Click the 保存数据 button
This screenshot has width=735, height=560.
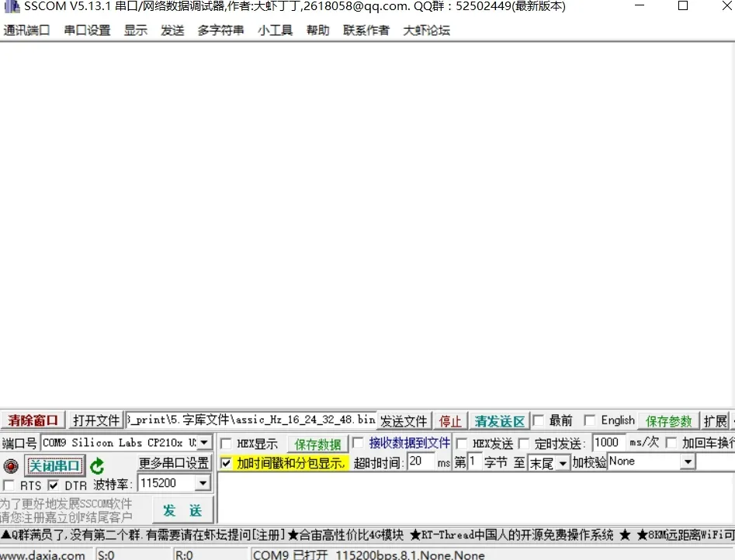pyautogui.click(x=317, y=444)
